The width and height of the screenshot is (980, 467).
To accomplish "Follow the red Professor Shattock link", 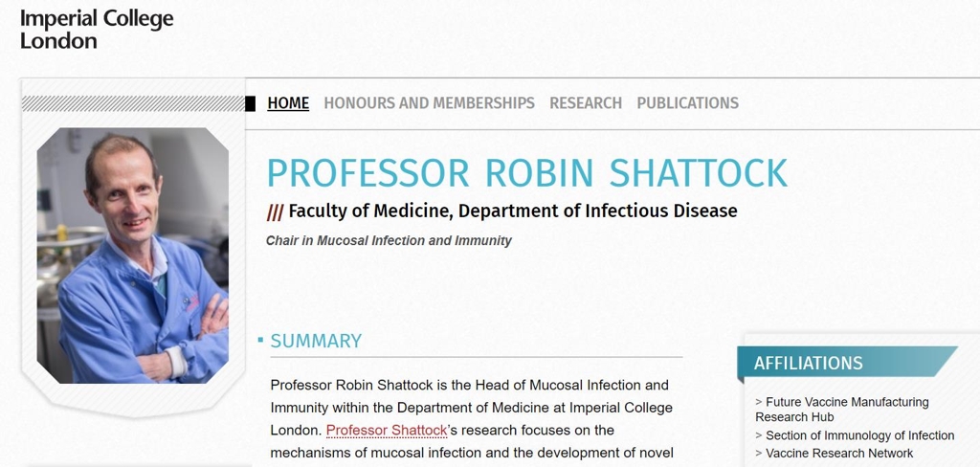I will click(x=387, y=430).
